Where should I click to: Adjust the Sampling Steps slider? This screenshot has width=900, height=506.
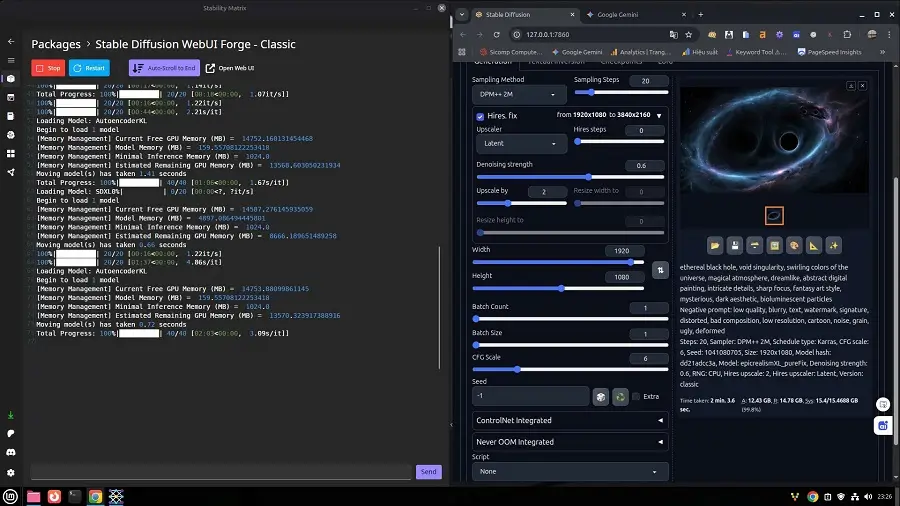621,92
